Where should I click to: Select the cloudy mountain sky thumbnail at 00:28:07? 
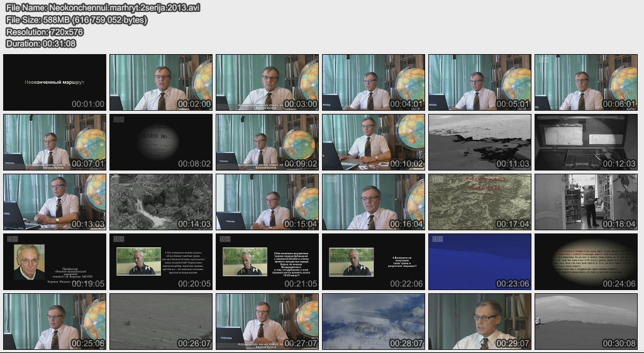point(374,322)
